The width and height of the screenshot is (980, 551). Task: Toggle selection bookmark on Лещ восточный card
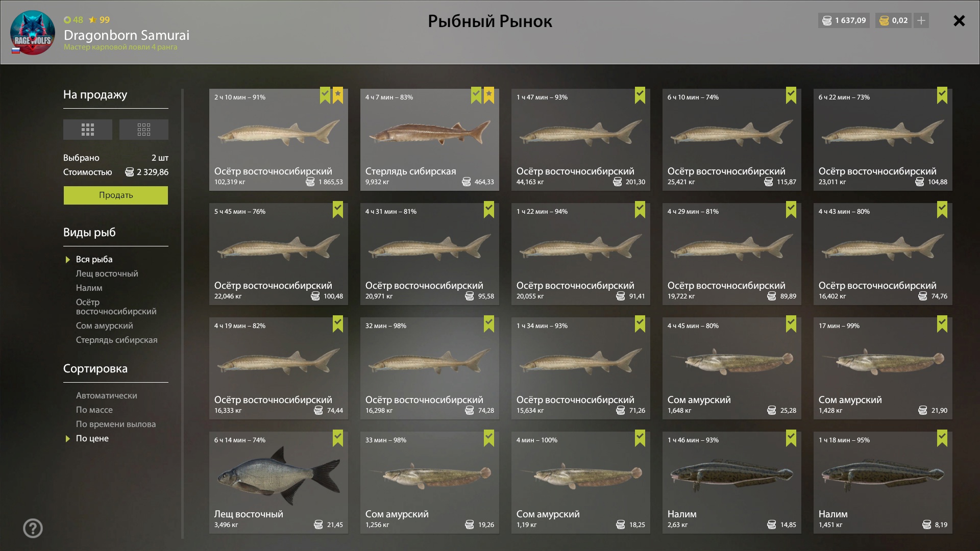338,438
